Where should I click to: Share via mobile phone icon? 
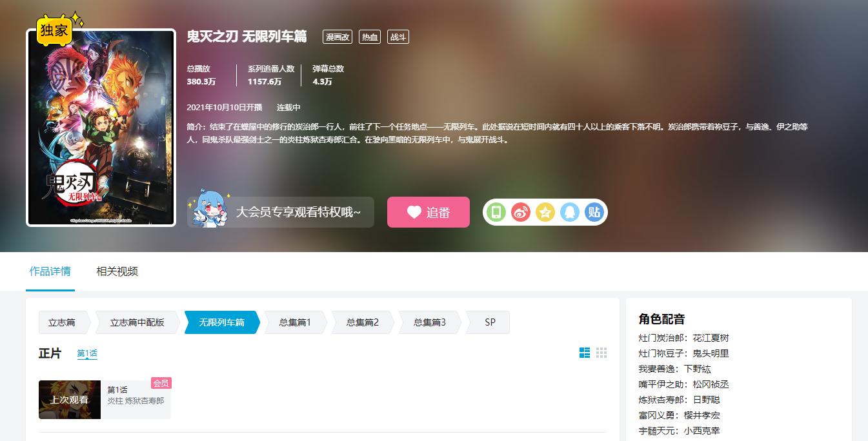(496, 212)
